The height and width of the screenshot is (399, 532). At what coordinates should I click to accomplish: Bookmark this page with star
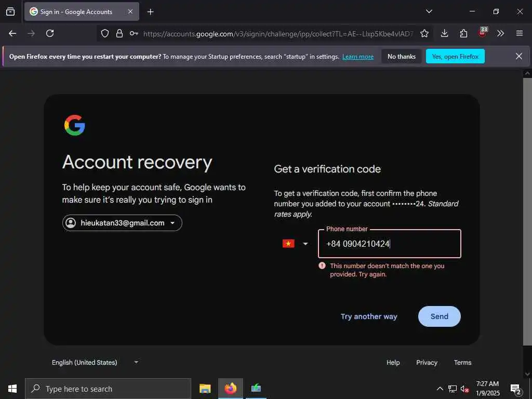point(424,33)
